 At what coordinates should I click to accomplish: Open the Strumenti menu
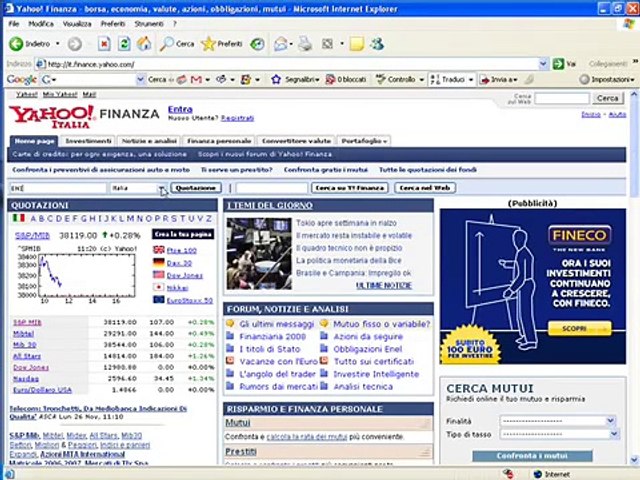click(149, 24)
